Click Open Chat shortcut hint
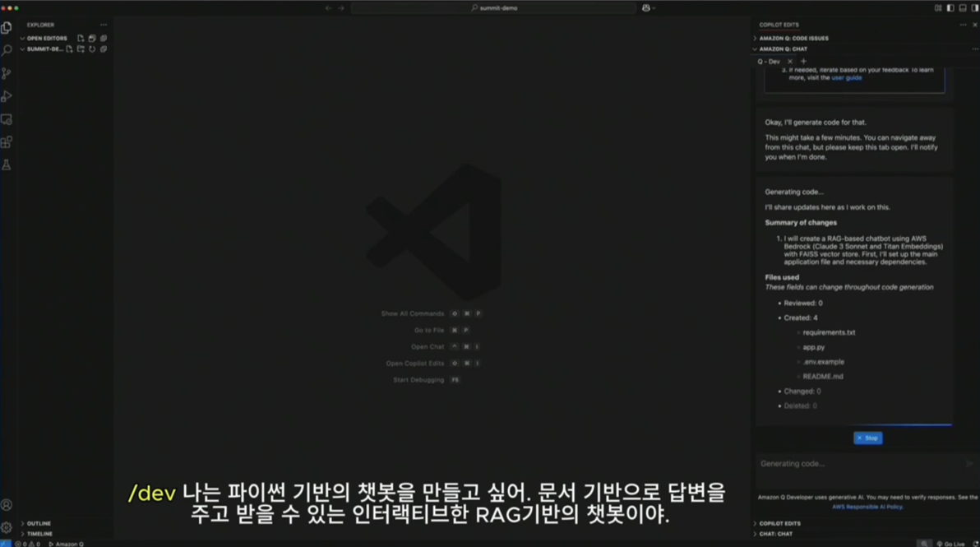 pyautogui.click(x=446, y=346)
